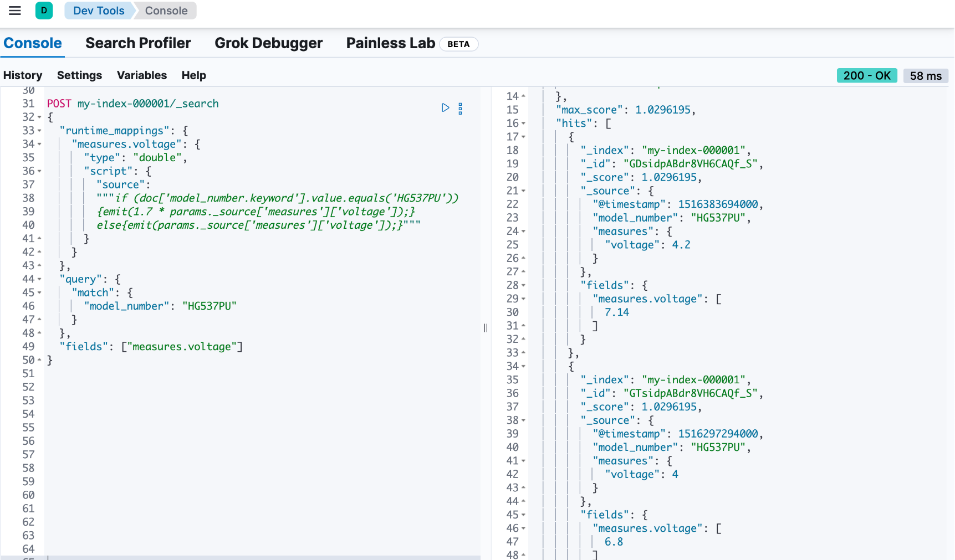955x560 pixels.
Task: Fold the query block at line 44
Action: 39,279
